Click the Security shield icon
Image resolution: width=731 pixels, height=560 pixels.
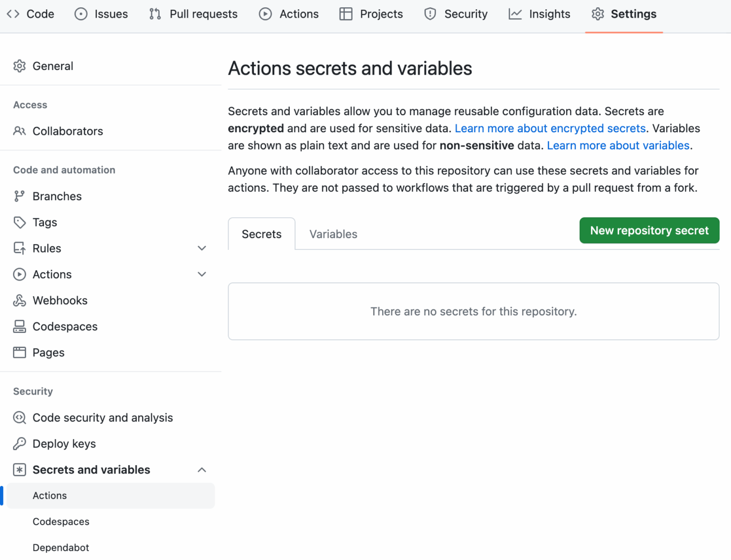point(430,14)
